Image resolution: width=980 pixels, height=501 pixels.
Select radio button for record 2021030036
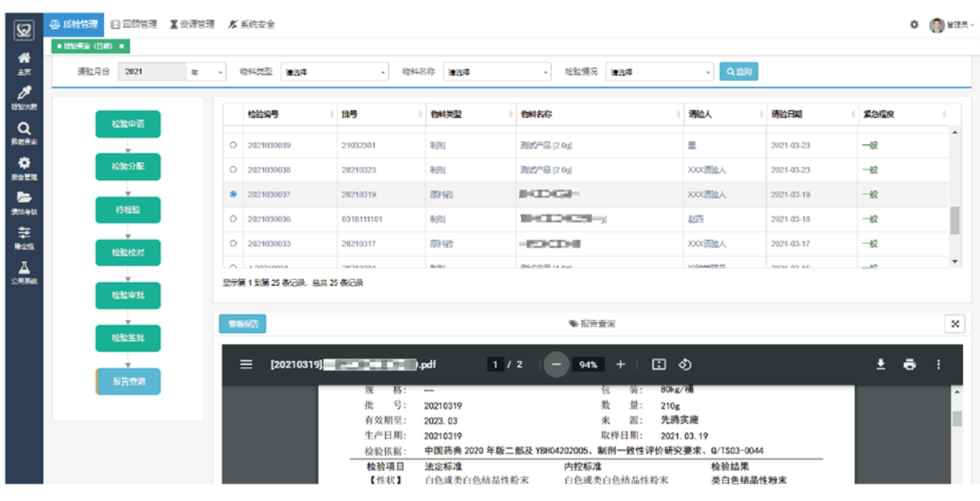(233, 219)
